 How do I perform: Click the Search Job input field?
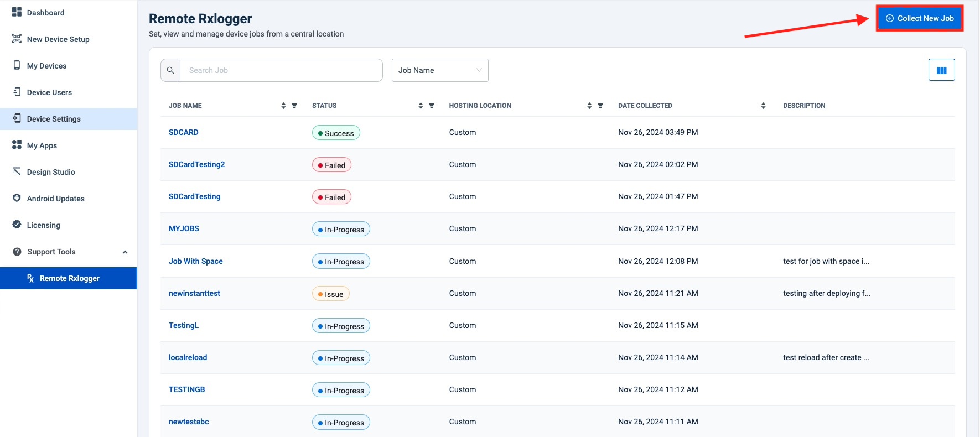pos(281,70)
